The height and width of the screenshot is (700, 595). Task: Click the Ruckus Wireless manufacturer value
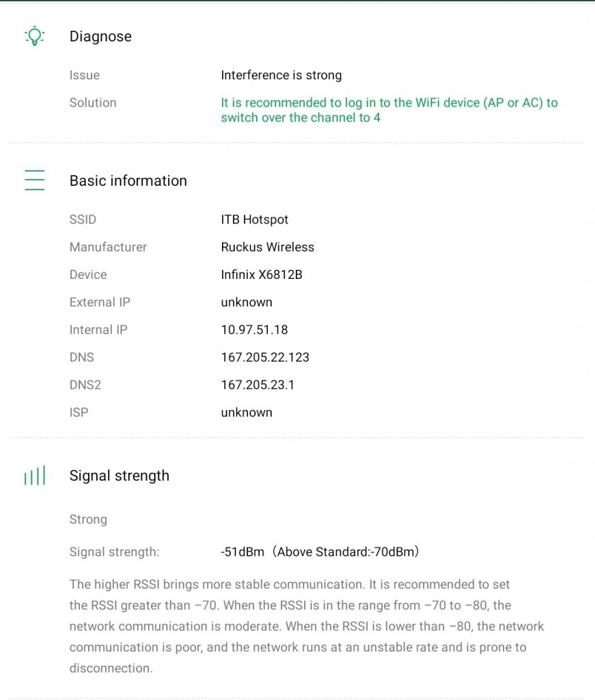click(x=267, y=247)
